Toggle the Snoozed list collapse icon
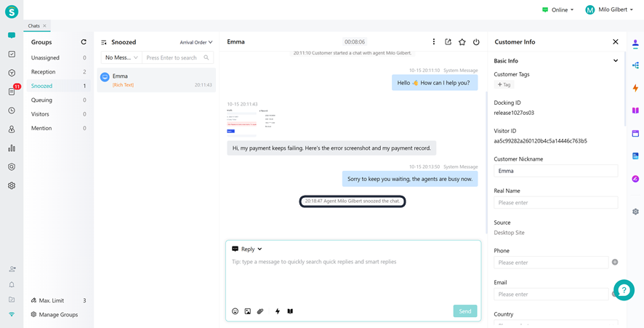Screen dimensions: 644x328 (104, 42)
